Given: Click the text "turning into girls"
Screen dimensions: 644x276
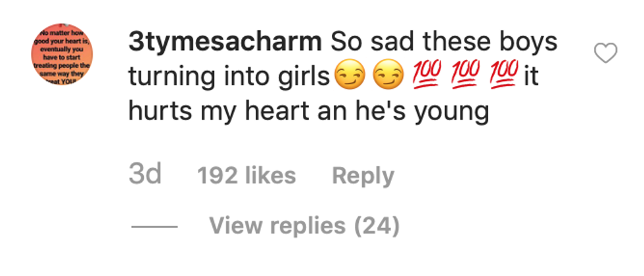Looking at the screenshot, I should click(228, 78).
